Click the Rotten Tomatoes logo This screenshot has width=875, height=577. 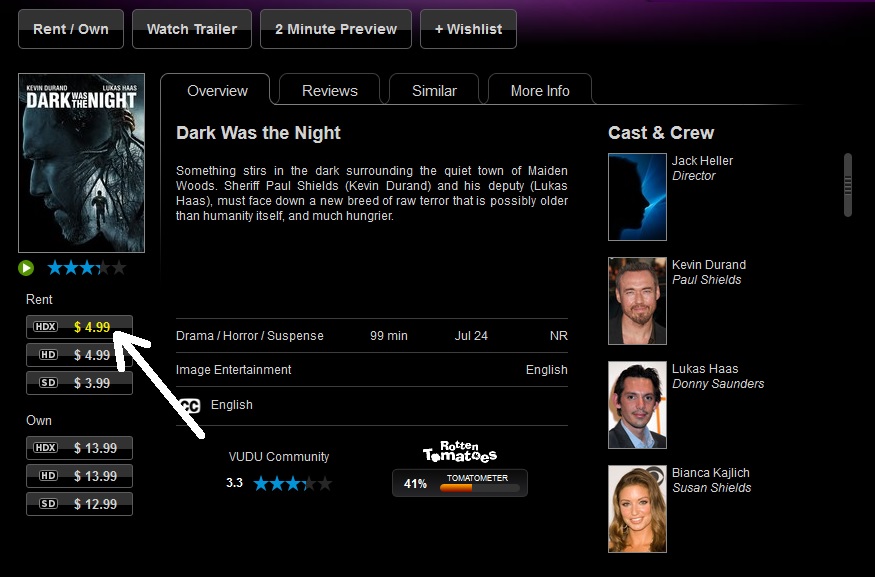460,452
